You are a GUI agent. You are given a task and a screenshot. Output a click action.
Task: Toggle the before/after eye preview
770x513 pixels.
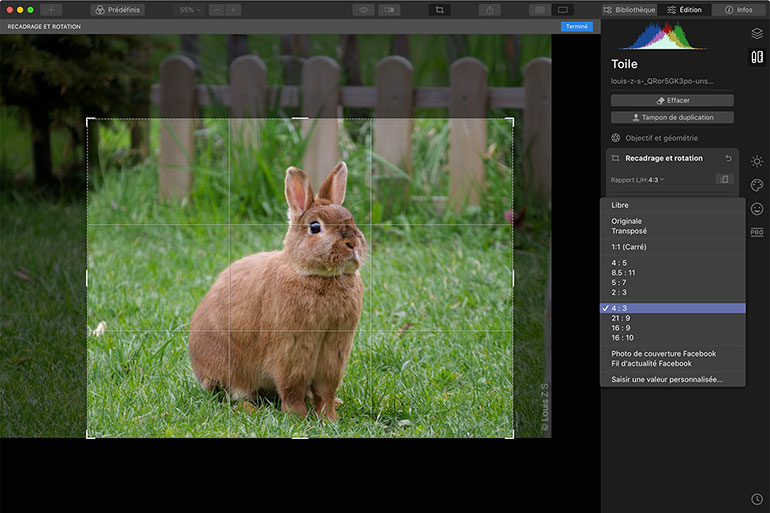pos(362,10)
